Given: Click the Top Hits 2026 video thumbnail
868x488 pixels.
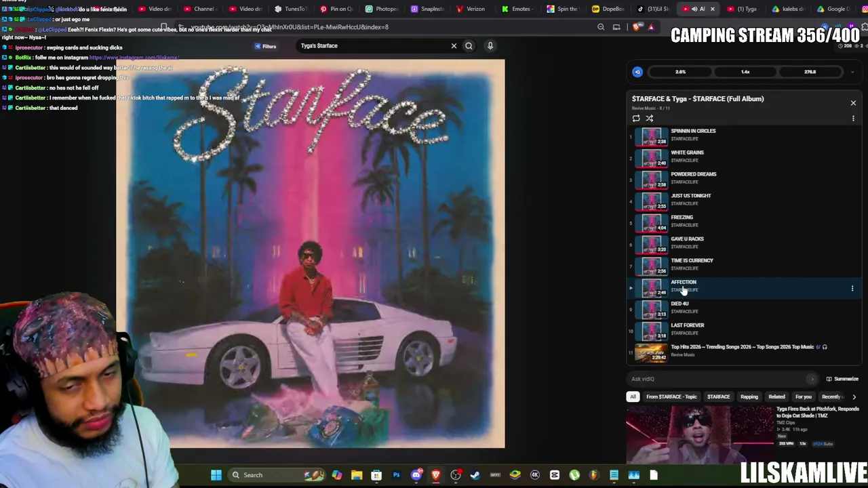Looking at the screenshot, I should click(652, 352).
